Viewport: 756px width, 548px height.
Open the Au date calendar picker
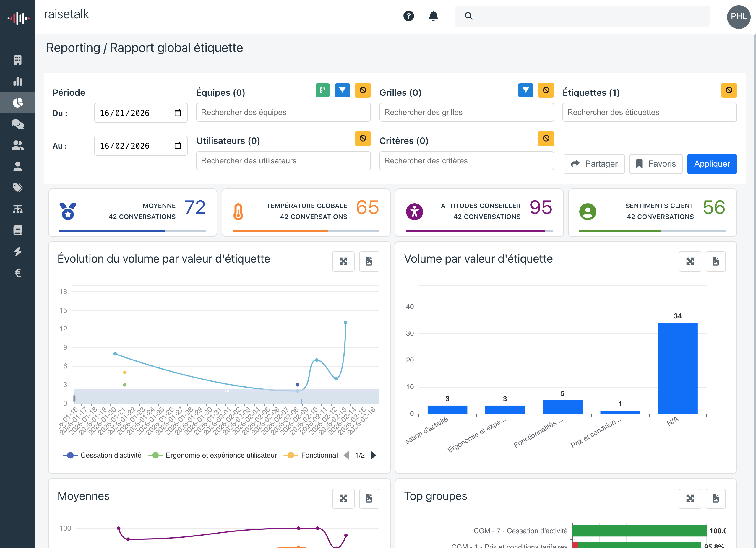(x=178, y=146)
